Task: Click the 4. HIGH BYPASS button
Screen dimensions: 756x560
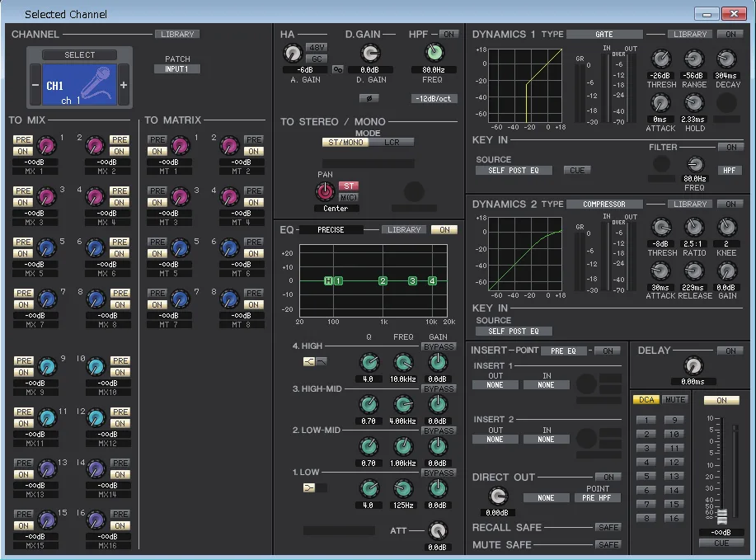Action: click(x=439, y=347)
